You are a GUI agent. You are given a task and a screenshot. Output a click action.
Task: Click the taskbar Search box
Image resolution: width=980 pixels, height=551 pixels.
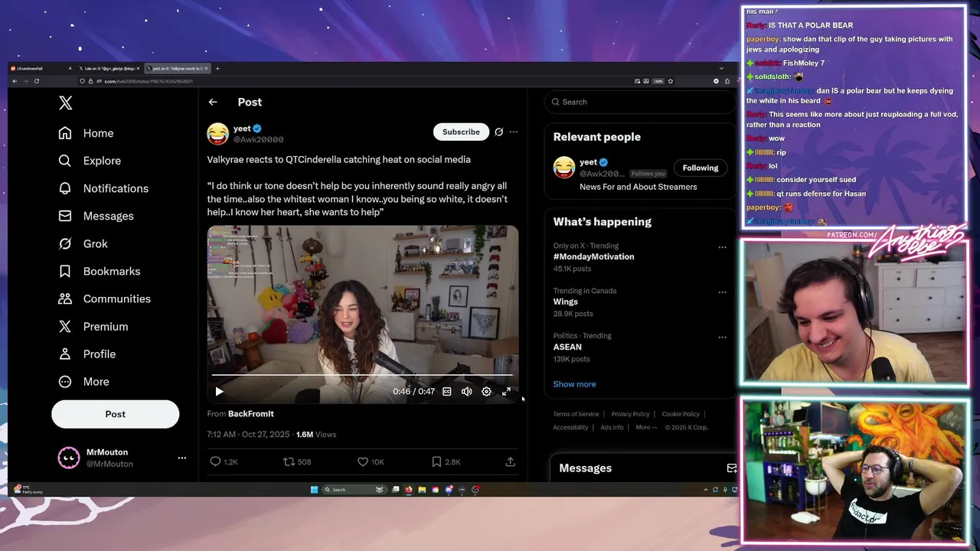pos(354,490)
